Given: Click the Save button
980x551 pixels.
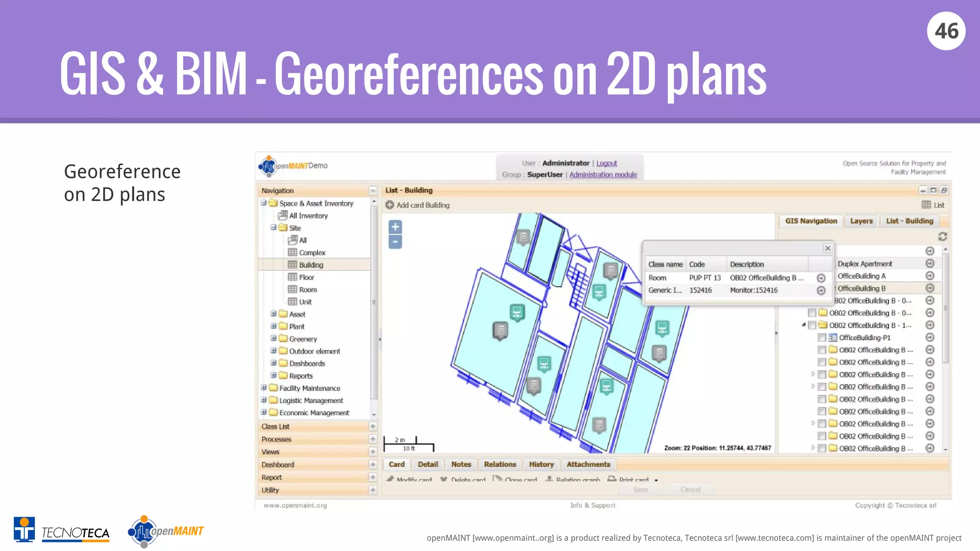Looking at the screenshot, I should [x=640, y=489].
